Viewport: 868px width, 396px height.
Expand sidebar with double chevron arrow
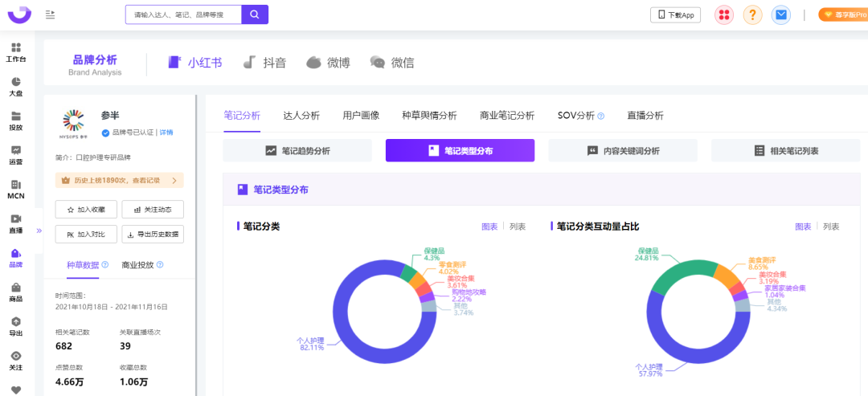click(39, 231)
